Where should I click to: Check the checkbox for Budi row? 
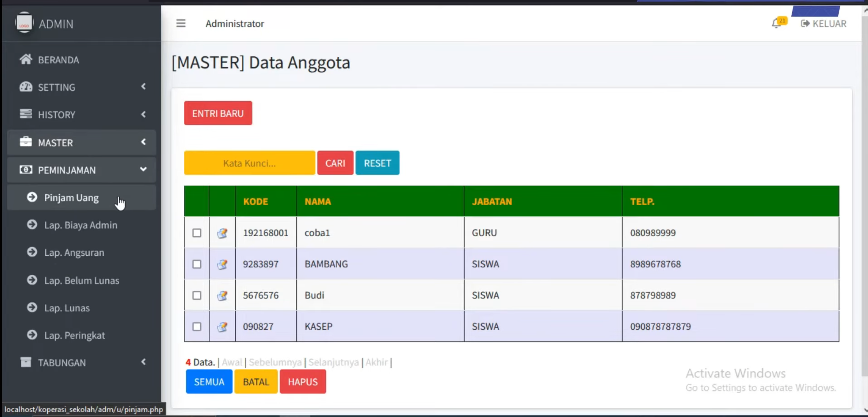197,295
